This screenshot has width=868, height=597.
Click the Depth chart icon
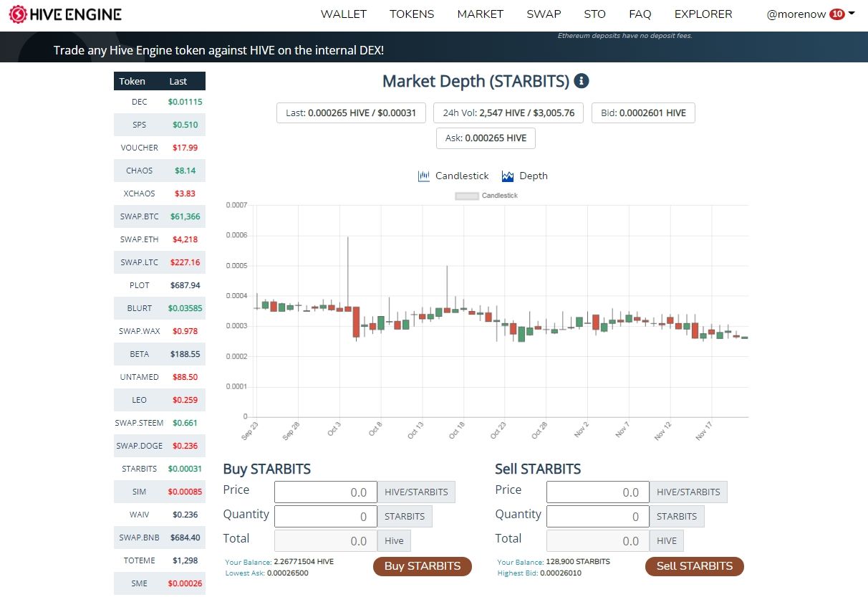tap(508, 176)
